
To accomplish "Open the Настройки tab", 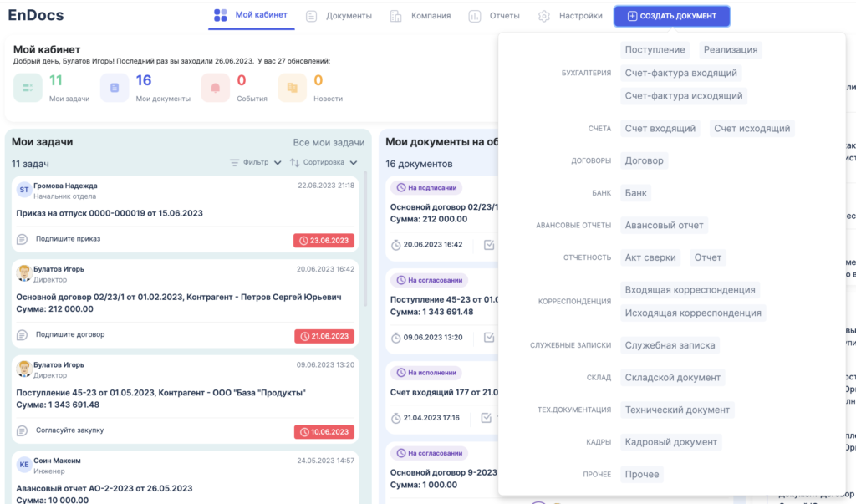I will [x=570, y=16].
